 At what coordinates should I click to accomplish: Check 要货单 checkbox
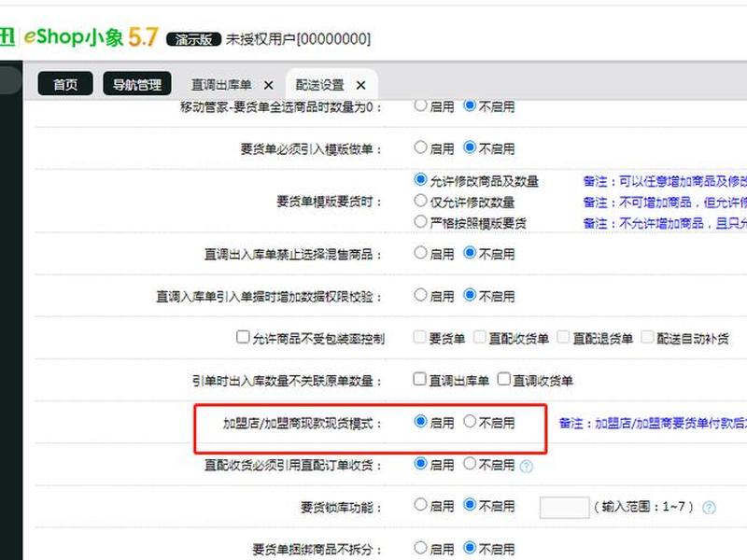coord(419,337)
